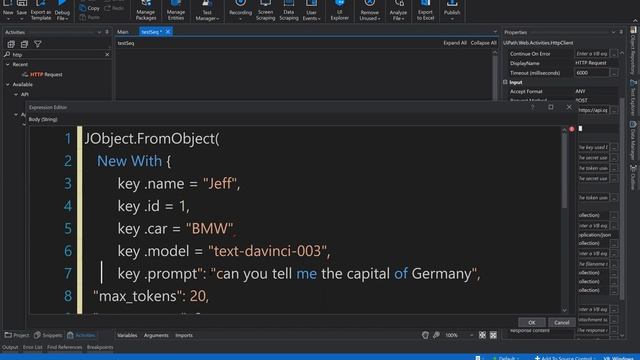Open the Data Manager side panel
The height and width of the screenshot is (360, 640).
tap(633, 141)
